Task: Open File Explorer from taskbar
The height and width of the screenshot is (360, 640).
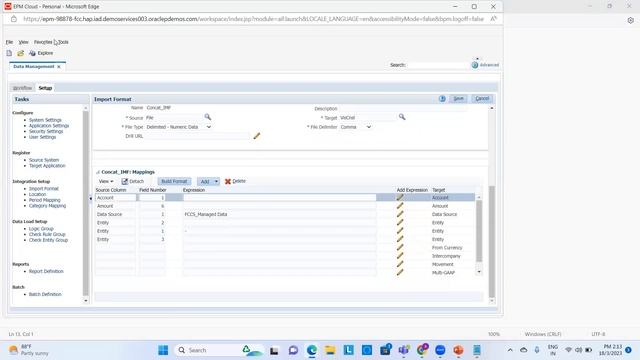Action: 330,350
